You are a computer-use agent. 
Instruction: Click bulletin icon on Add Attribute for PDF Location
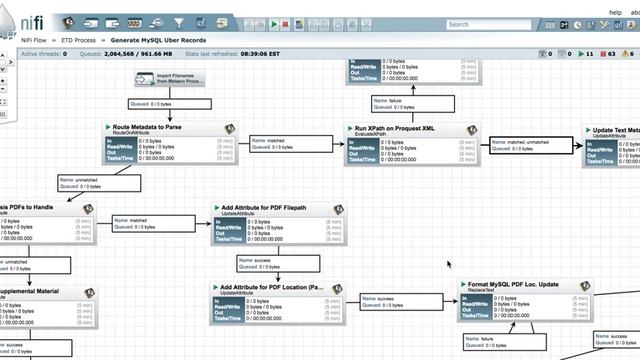(337, 289)
